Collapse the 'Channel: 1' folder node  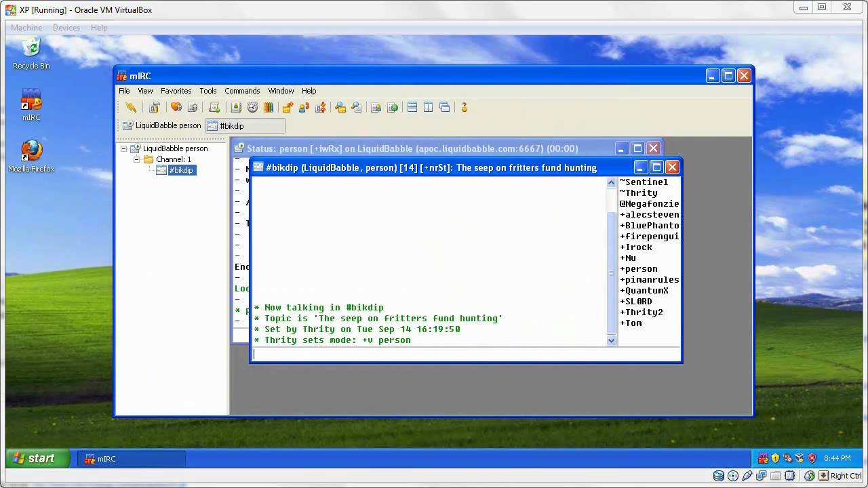[136, 159]
